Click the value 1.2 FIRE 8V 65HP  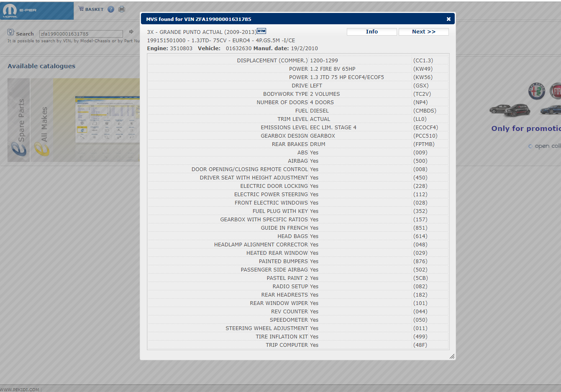click(x=333, y=69)
